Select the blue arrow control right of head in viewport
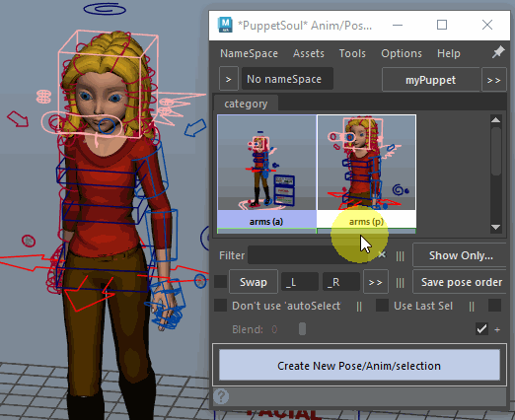 coord(195,128)
